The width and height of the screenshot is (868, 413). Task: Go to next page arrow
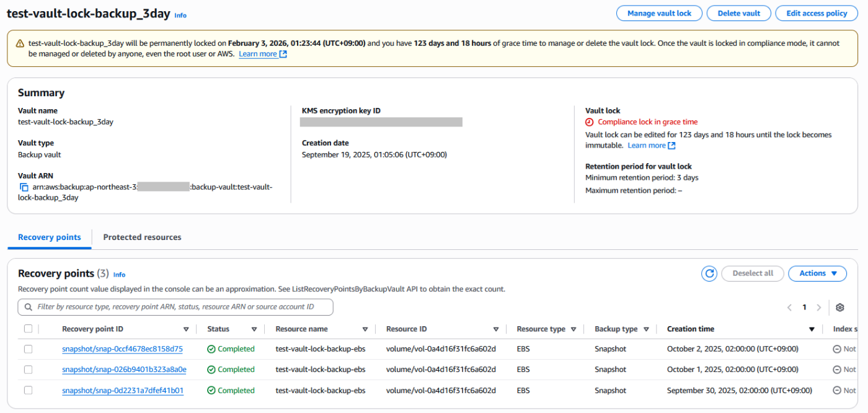pos(819,308)
